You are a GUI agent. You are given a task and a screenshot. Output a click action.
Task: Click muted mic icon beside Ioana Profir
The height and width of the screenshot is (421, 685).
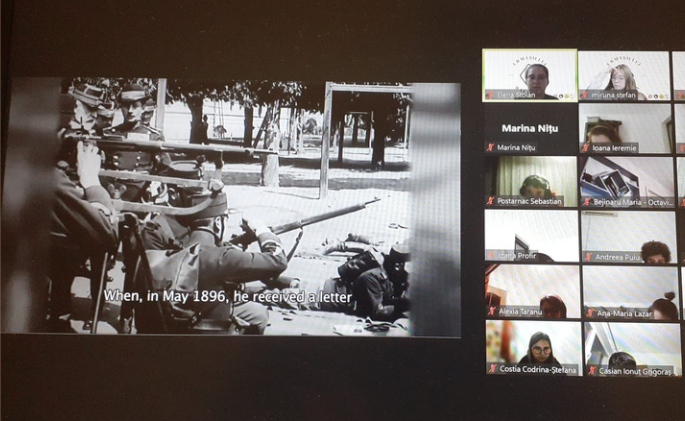(x=491, y=255)
